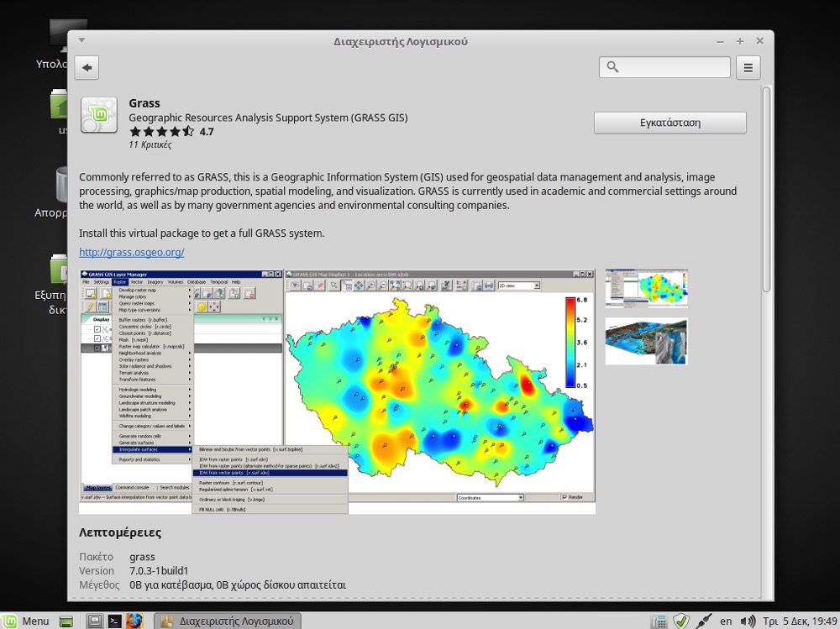The height and width of the screenshot is (629, 840).
Task: Select the package name "grass" in details
Action: pyautogui.click(x=142, y=558)
